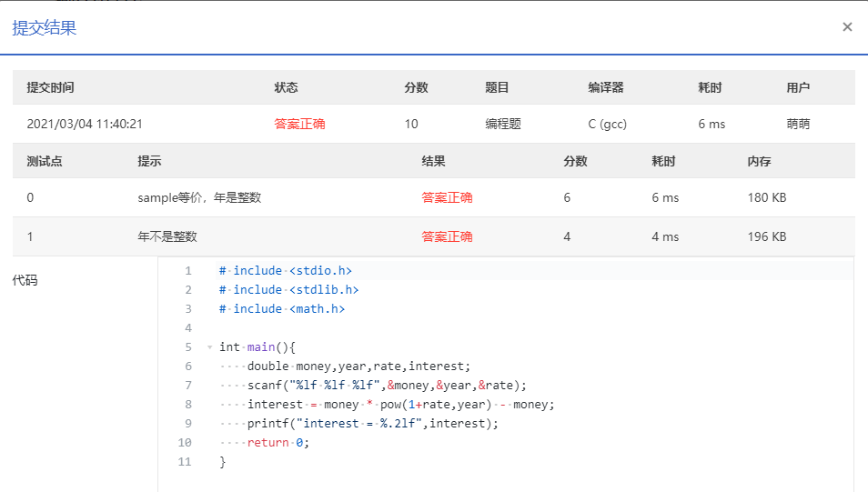Image resolution: width=868 pixels, height=492 pixels.
Task: Click the 编程题 problem type cell
Action: pyautogui.click(x=503, y=124)
